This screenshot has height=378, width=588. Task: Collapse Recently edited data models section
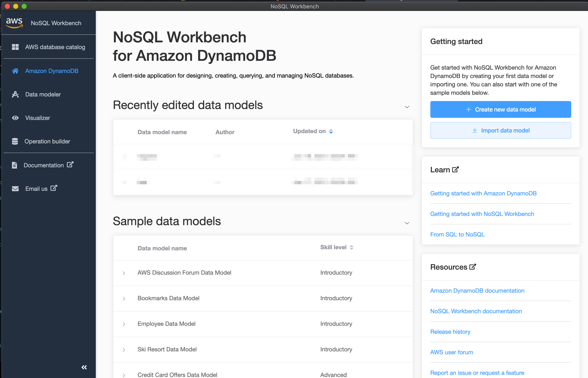tap(407, 107)
